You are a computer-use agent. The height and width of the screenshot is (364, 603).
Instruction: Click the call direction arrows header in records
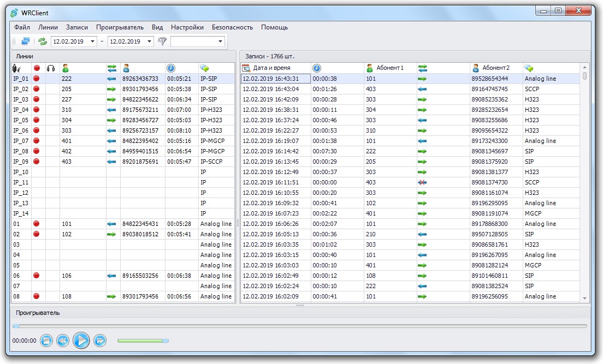(423, 68)
